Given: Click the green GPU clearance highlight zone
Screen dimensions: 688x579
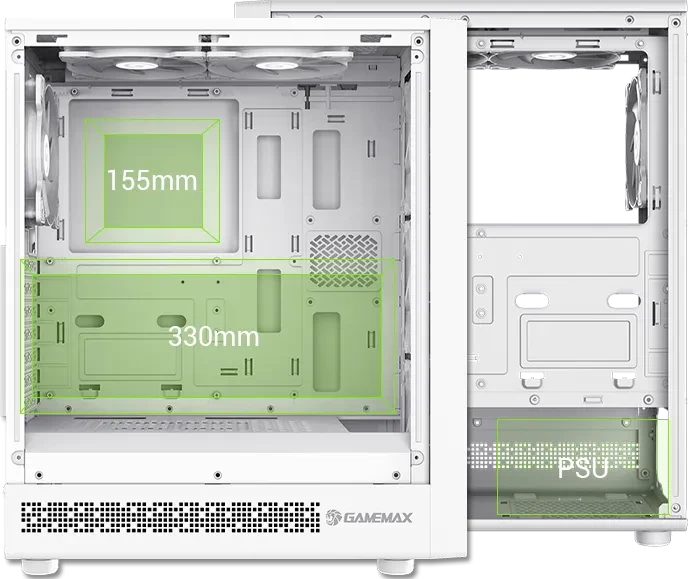Looking at the screenshot, I should point(208,336).
